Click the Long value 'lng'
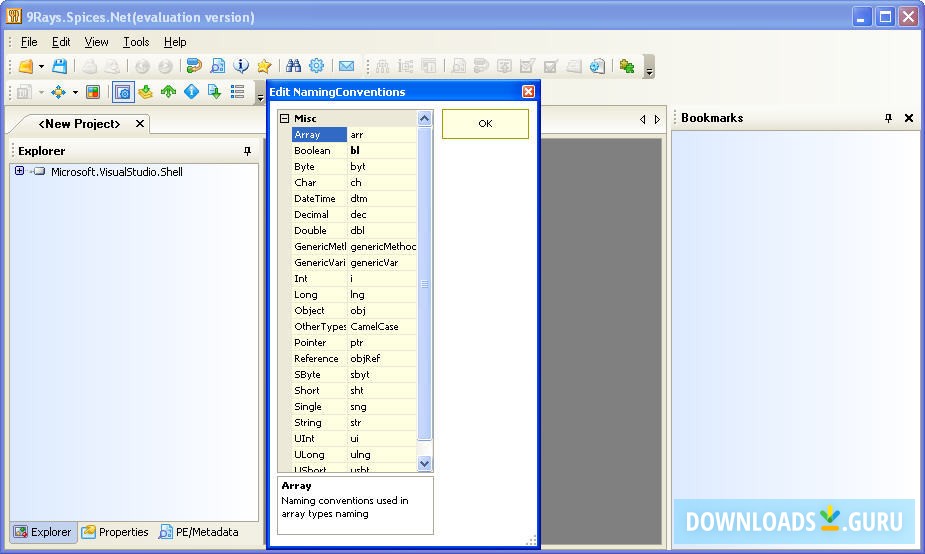 click(x=382, y=294)
